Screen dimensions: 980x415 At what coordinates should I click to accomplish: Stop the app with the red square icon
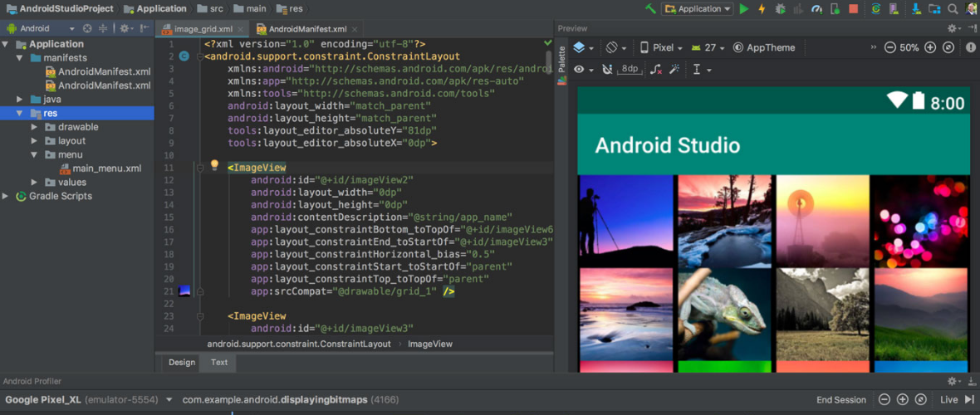tap(854, 9)
